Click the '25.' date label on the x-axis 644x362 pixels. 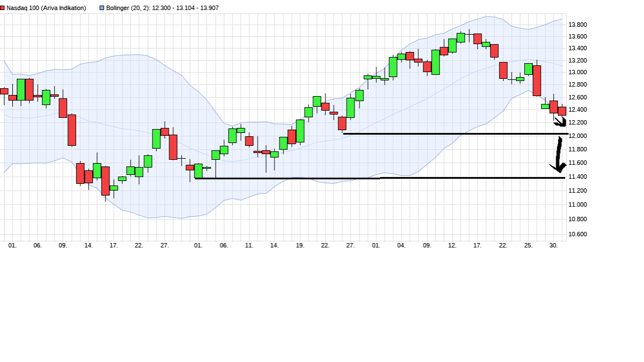(528, 244)
